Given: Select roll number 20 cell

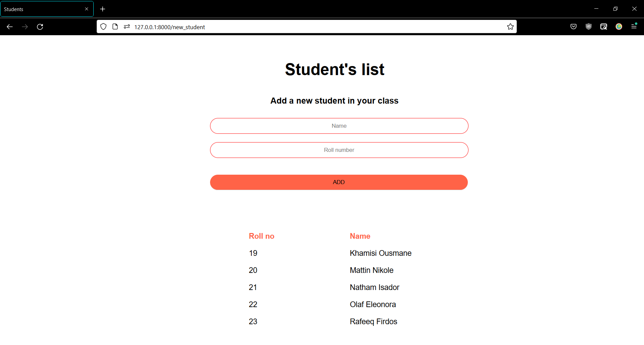Looking at the screenshot, I should point(253,270).
